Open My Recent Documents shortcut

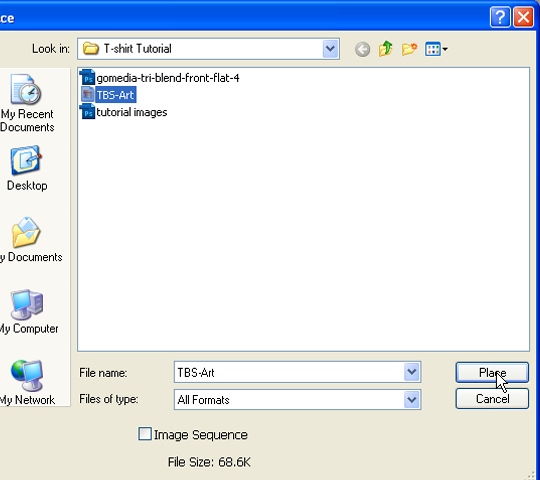(x=27, y=103)
